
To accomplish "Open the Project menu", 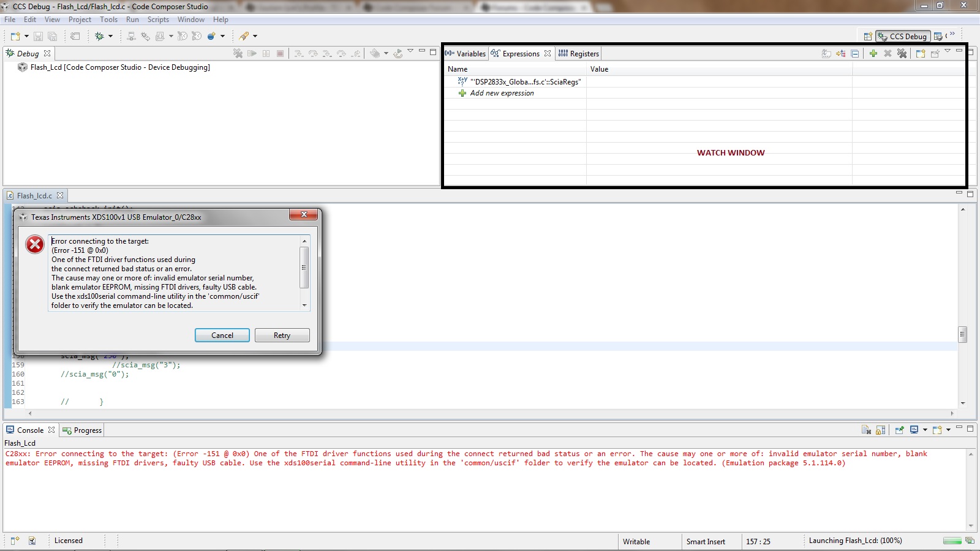I will click(x=80, y=20).
